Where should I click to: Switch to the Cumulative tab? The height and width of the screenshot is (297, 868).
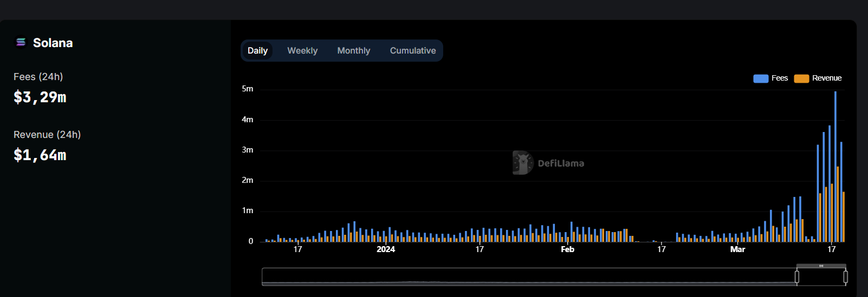pos(413,50)
